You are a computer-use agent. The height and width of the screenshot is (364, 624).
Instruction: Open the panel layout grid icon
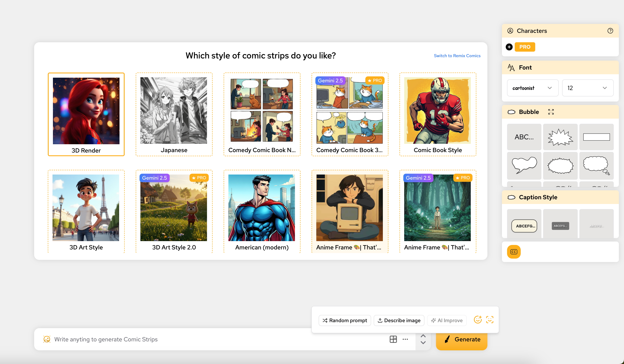[x=393, y=339]
